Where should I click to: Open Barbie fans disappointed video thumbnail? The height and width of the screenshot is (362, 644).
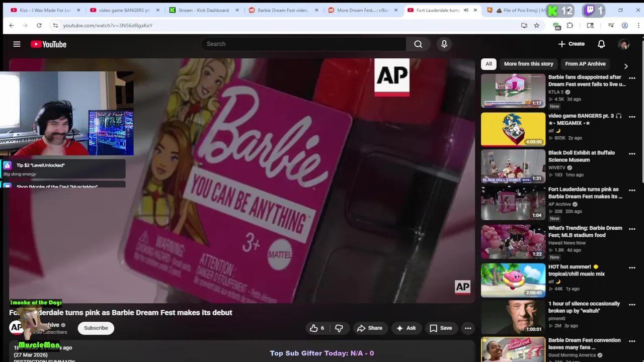pyautogui.click(x=513, y=90)
